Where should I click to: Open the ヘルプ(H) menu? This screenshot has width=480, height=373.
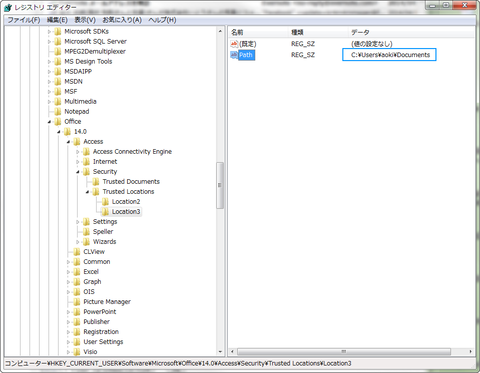(x=162, y=20)
